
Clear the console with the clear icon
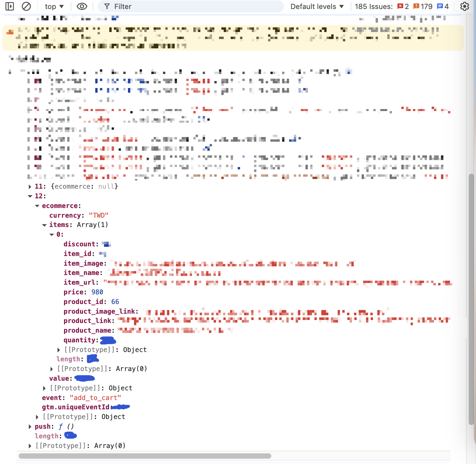click(x=26, y=6)
